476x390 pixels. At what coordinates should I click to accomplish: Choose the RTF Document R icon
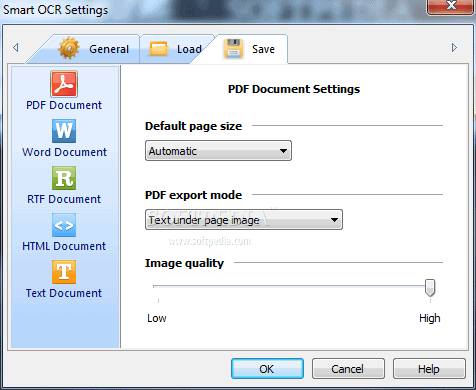pyautogui.click(x=64, y=178)
